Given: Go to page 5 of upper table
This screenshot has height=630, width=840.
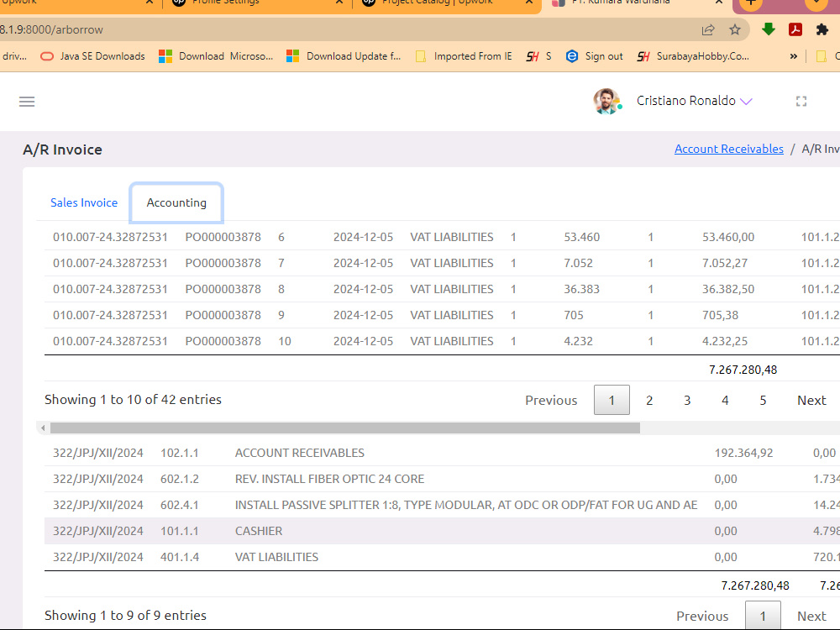Looking at the screenshot, I should point(763,400).
